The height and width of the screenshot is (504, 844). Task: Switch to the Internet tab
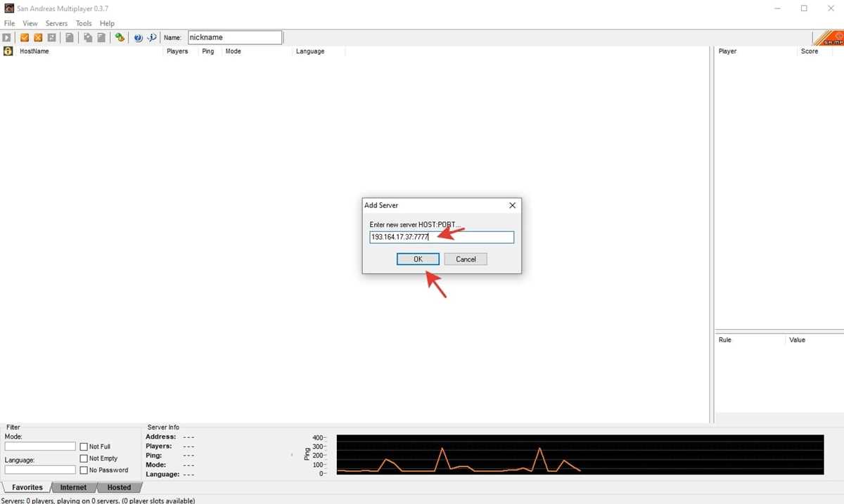click(73, 487)
